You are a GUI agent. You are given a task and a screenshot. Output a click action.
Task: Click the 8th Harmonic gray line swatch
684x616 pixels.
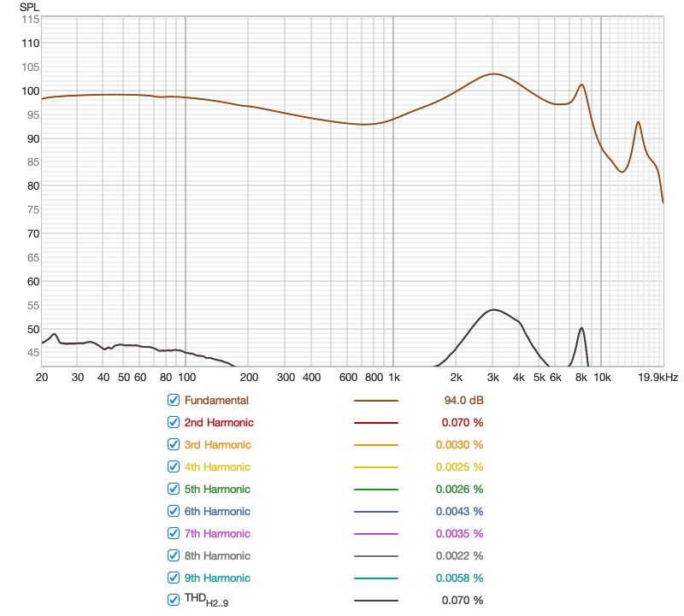click(x=376, y=556)
